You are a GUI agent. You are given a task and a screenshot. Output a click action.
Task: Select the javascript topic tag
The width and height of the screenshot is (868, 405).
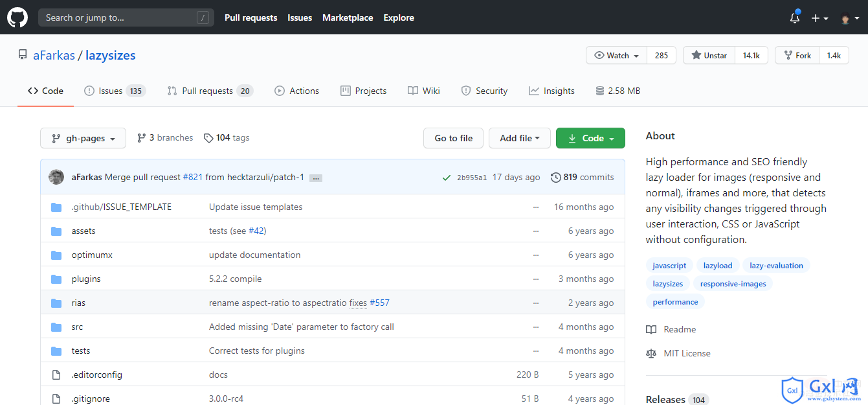pos(669,266)
